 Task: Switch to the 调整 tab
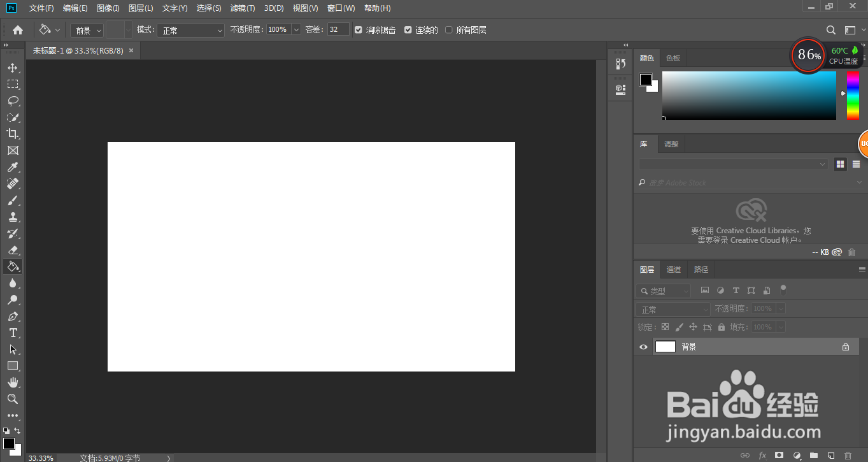click(x=671, y=144)
